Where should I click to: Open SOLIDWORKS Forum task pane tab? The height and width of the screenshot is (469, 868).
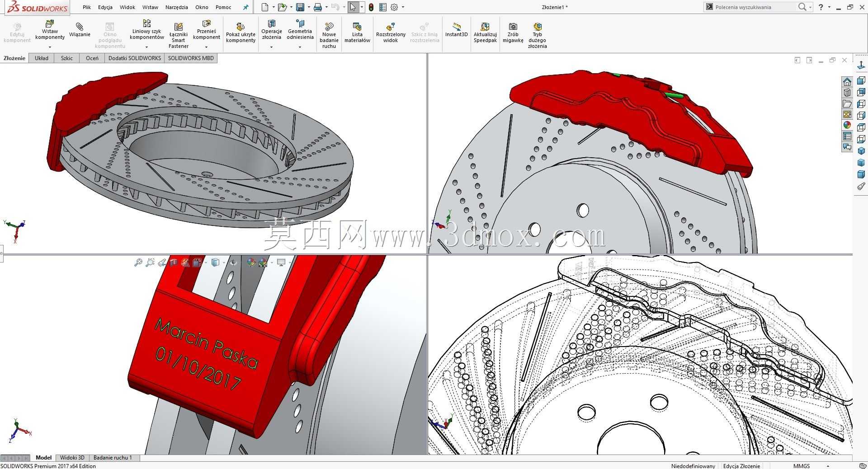(x=847, y=147)
